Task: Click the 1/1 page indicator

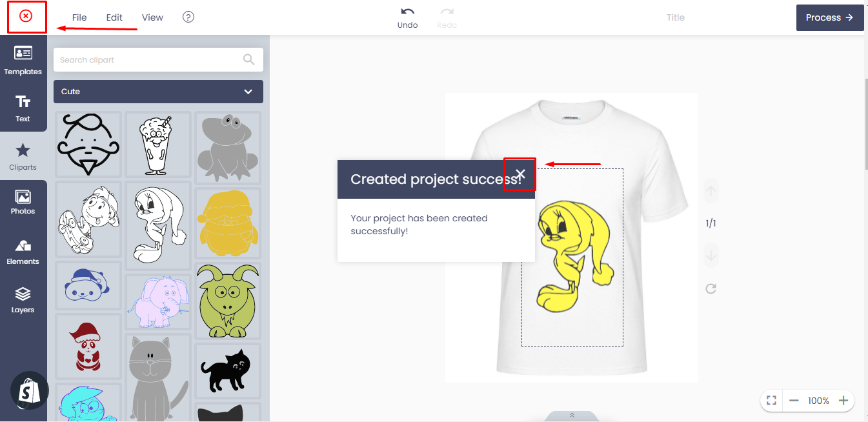Action: point(711,224)
